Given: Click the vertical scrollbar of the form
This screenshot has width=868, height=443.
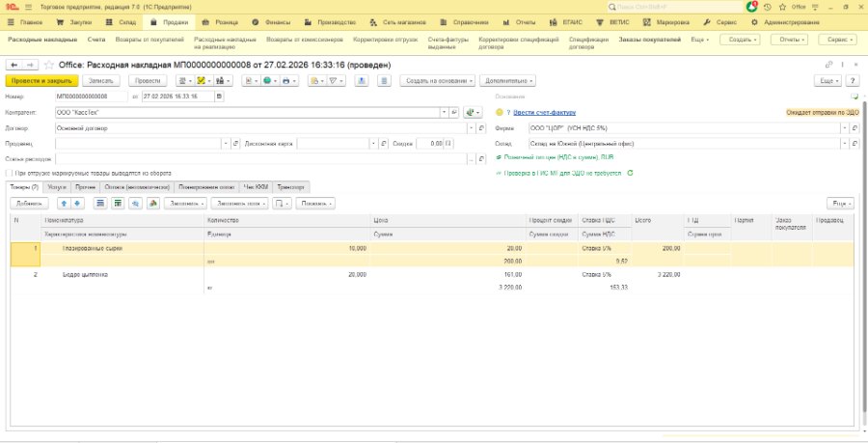Looking at the screenshot, I should tap(864, 255).
